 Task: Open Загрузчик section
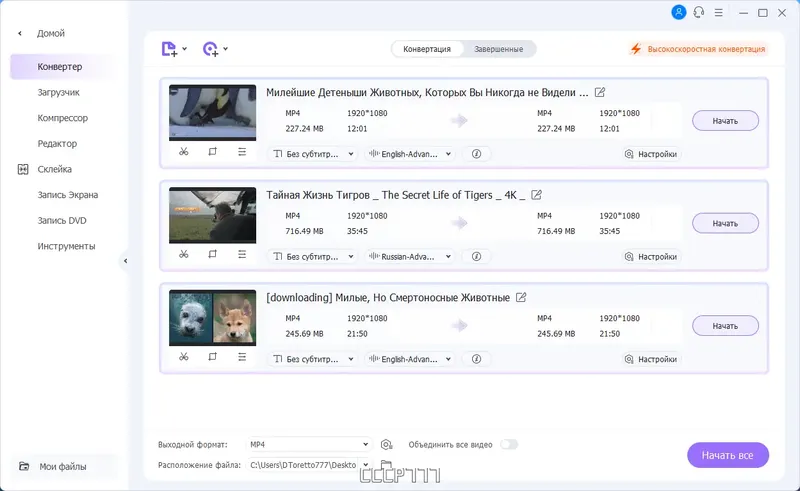click(x=58, y=92)
